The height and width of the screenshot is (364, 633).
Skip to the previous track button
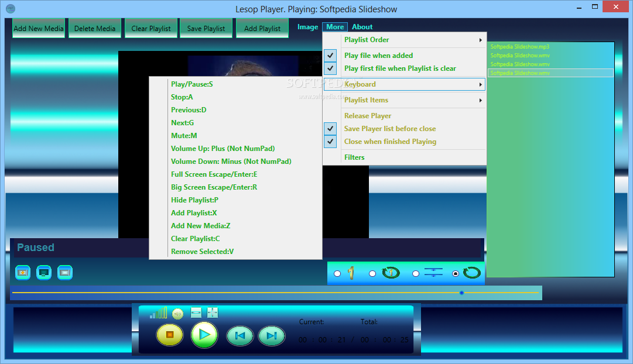coord(240,336)
